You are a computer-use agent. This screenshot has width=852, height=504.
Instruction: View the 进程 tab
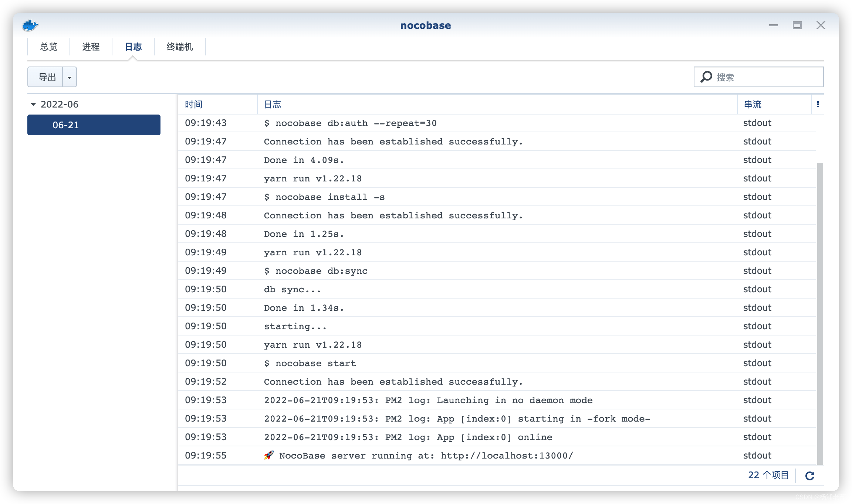point(91,47)
